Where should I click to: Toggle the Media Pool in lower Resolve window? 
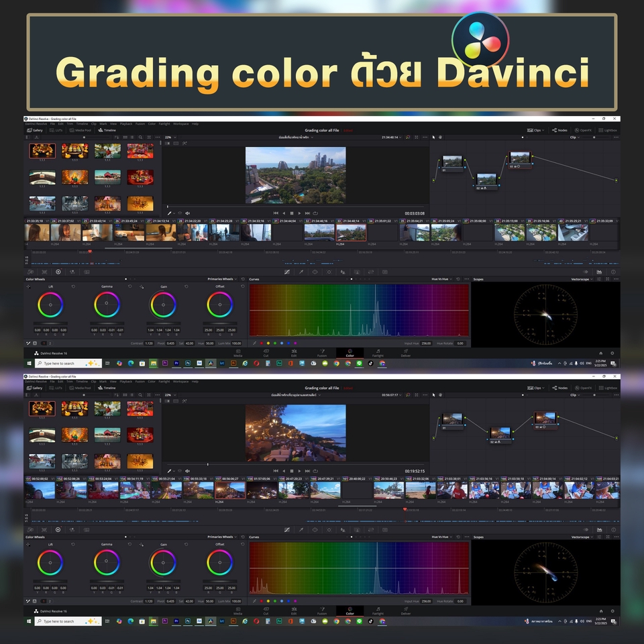click(x=80, y=388)
